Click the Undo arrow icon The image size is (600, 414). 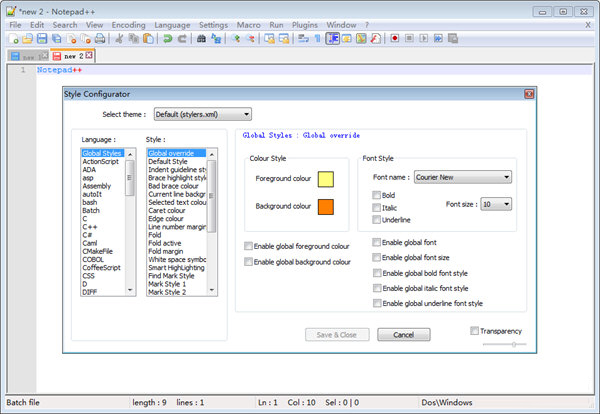(168, 38)
